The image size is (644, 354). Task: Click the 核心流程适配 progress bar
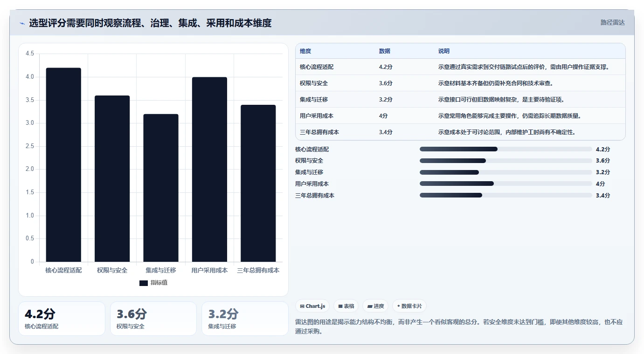tap(506, 149)
